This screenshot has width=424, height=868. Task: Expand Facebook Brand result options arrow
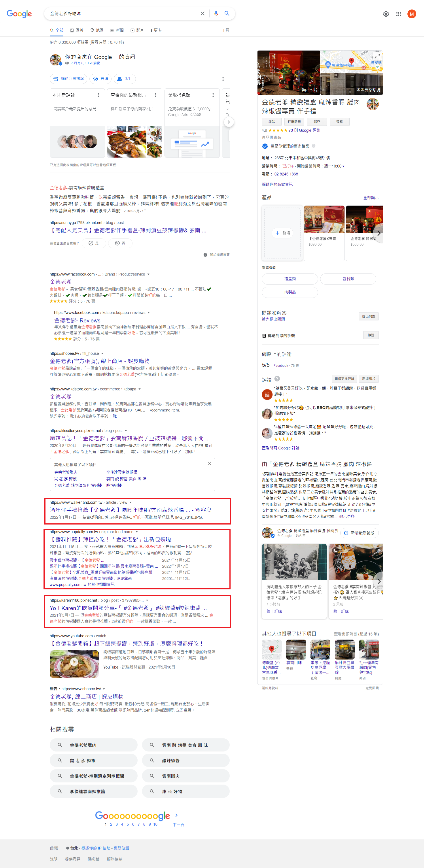(148, 274)
